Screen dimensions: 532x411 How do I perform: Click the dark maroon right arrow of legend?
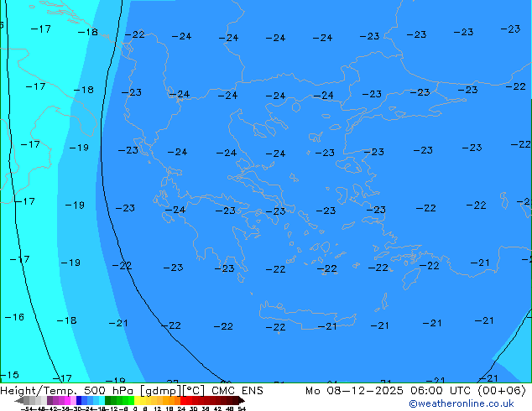click(x=242, y=401)
